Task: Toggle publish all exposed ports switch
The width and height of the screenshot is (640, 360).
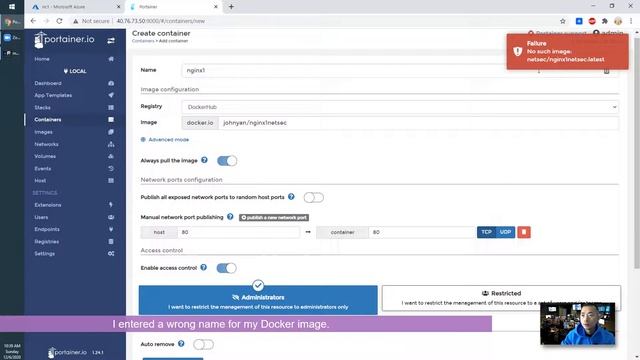Action: point(313,198)
